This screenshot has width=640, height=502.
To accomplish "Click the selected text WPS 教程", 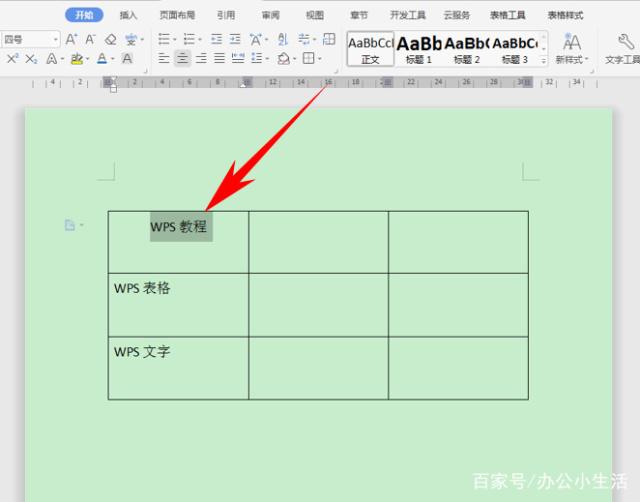I will coord(181,227).
